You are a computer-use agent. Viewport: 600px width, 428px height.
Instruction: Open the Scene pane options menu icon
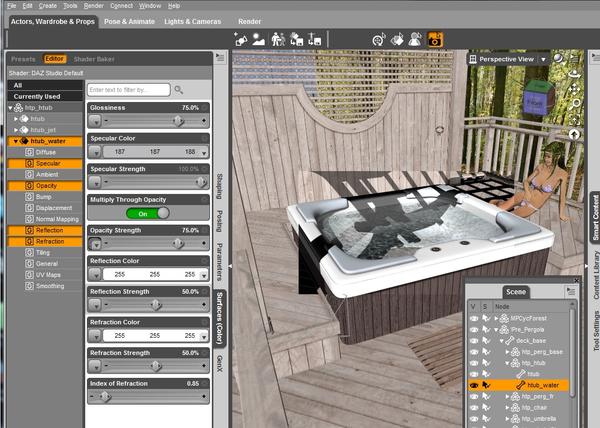tap(571, 291)
